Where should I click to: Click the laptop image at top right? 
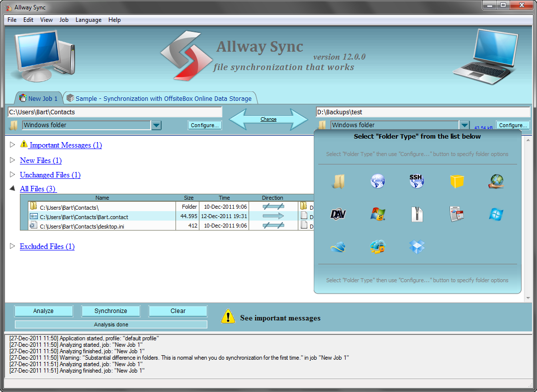(485, 57)
